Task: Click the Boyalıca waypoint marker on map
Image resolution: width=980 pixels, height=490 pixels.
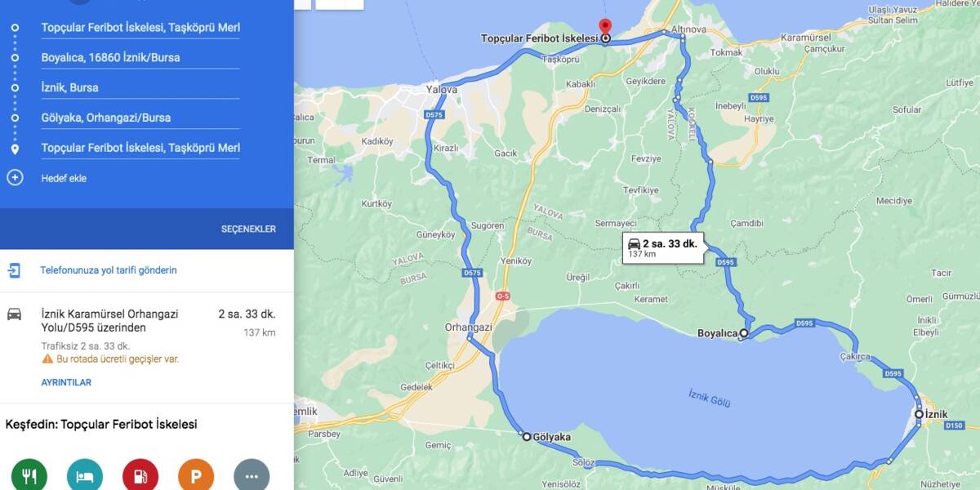Action: click(x=743, y=333)
